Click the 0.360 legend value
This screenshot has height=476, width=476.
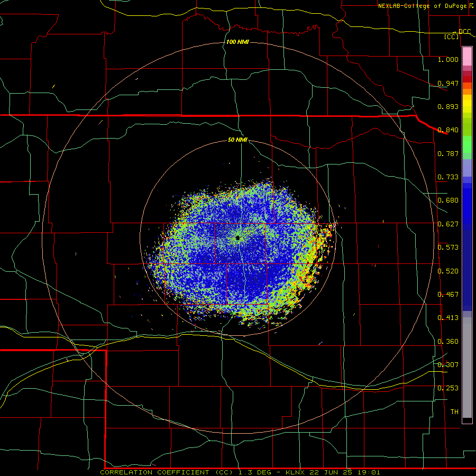(x=448, y=342)
